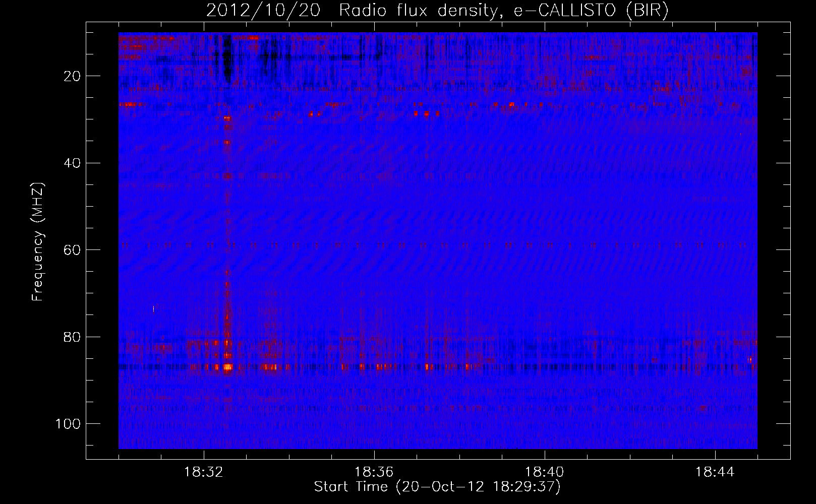Click the bright burst near 87 MHz at 18:32
The image size is (816, 504).
click(x=227, y=367)
